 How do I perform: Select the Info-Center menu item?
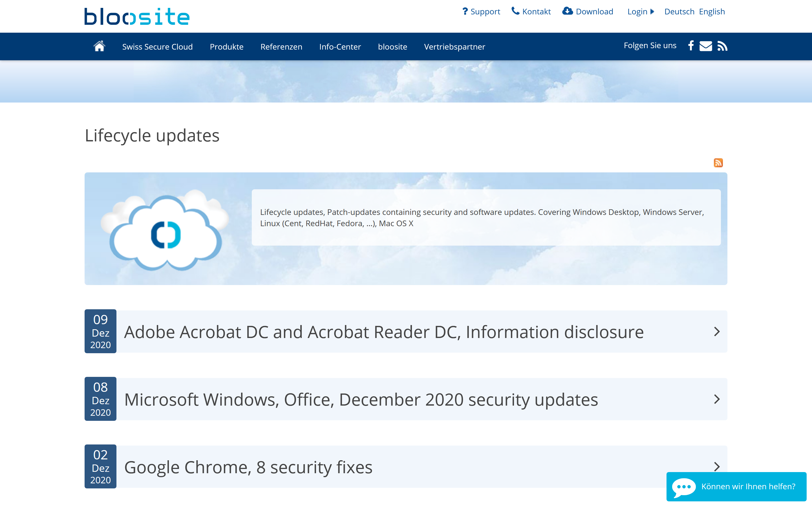coord(340,46)
